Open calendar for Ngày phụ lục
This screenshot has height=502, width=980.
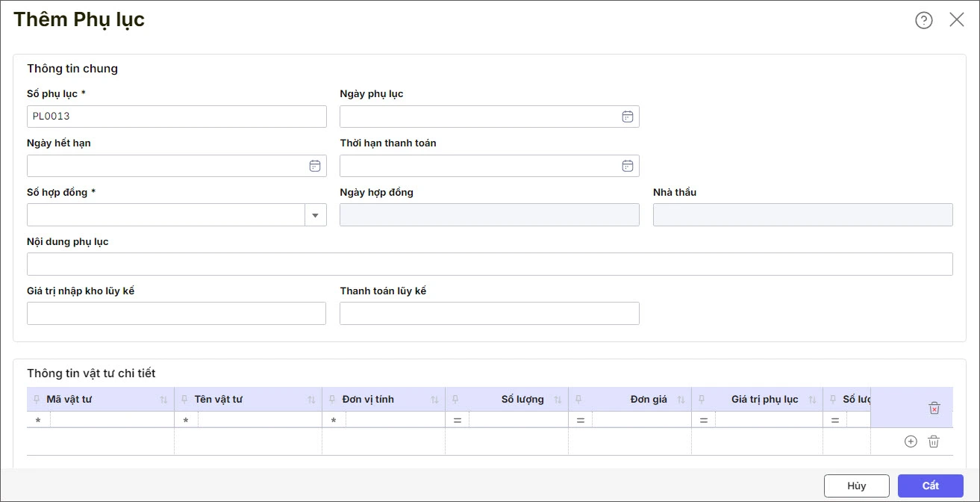click(628, 117)
